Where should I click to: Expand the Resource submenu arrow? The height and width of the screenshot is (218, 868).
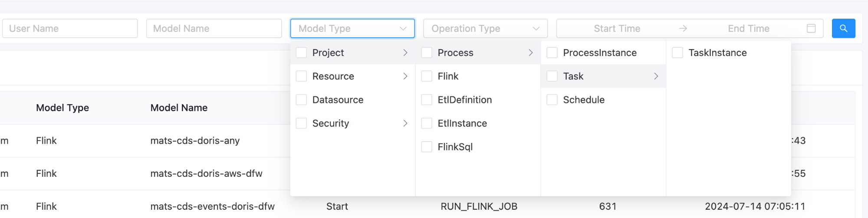pyautogui.click(x=405, y=76)
